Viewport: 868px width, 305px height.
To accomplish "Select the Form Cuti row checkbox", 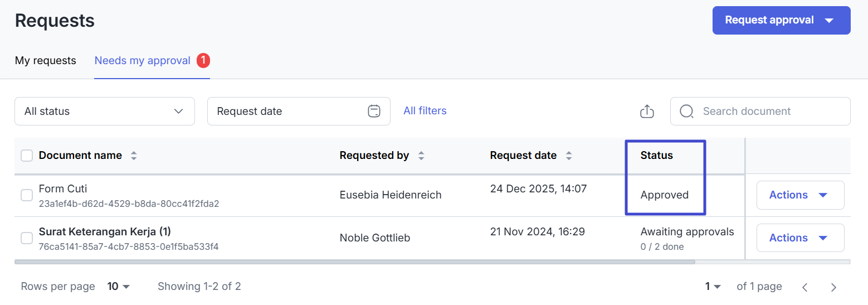I will tap(27, 195).
